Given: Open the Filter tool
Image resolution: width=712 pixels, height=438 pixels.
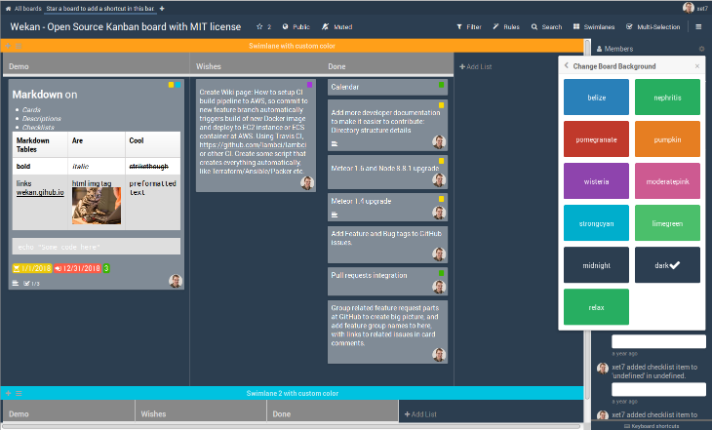Looking at the screenshot, I should pyautogui.click(x=469, y=27).
